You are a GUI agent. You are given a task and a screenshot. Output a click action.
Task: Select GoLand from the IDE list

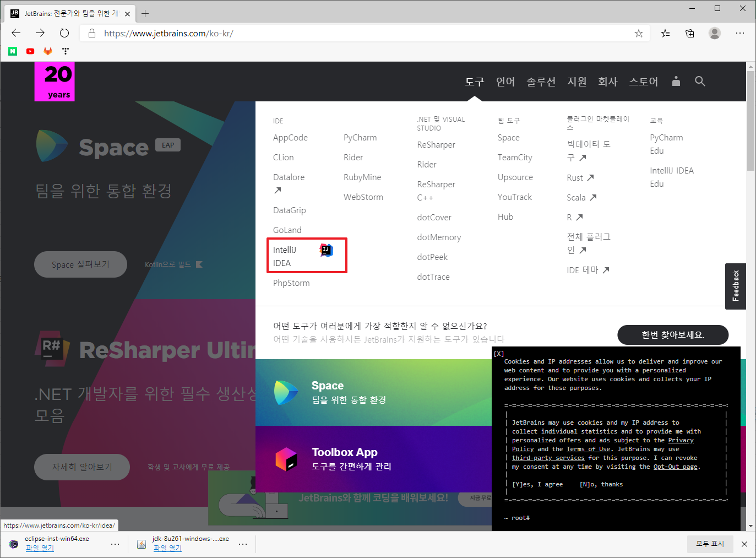(x=287, y=230)
